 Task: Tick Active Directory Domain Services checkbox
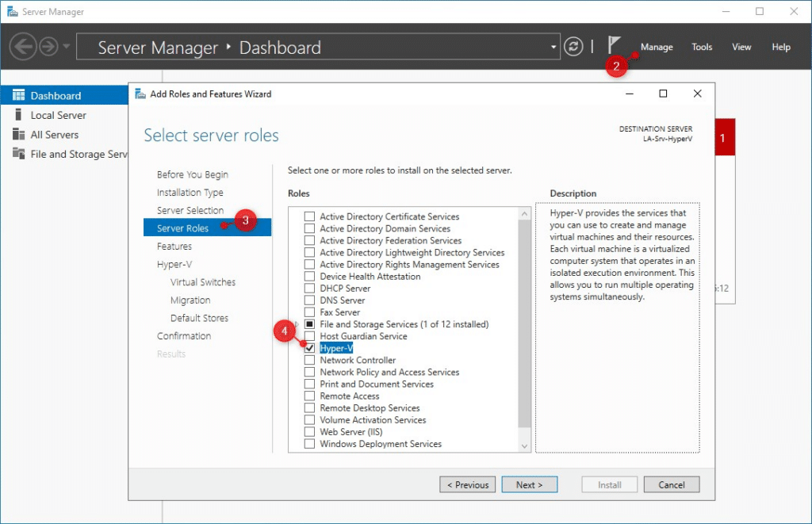point(310,228)
